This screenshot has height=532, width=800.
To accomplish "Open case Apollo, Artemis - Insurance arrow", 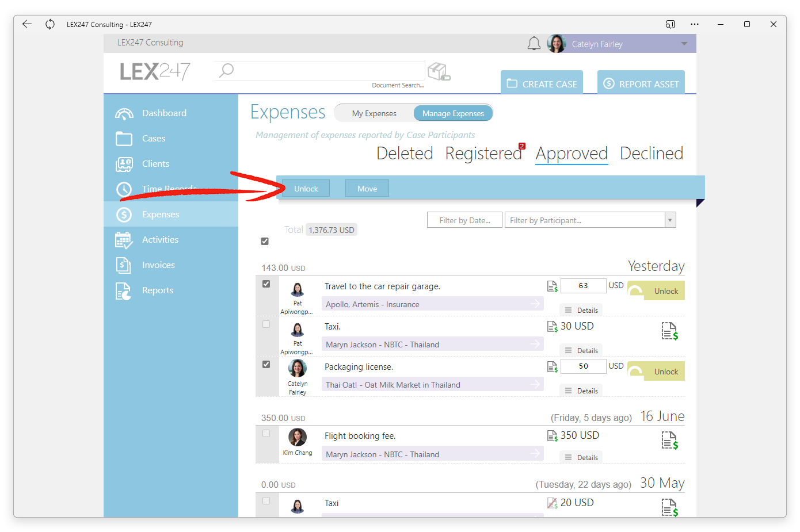I will [535, 304].
